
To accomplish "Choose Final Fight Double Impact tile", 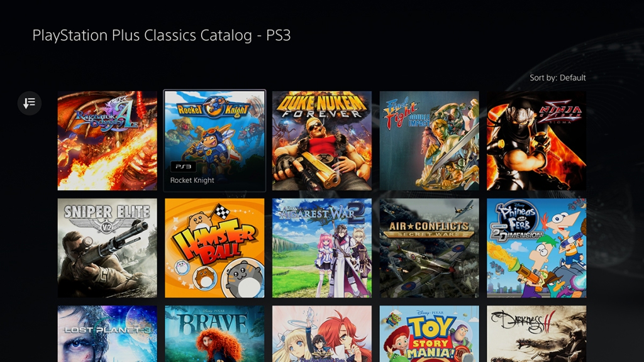I will (429, 141).
